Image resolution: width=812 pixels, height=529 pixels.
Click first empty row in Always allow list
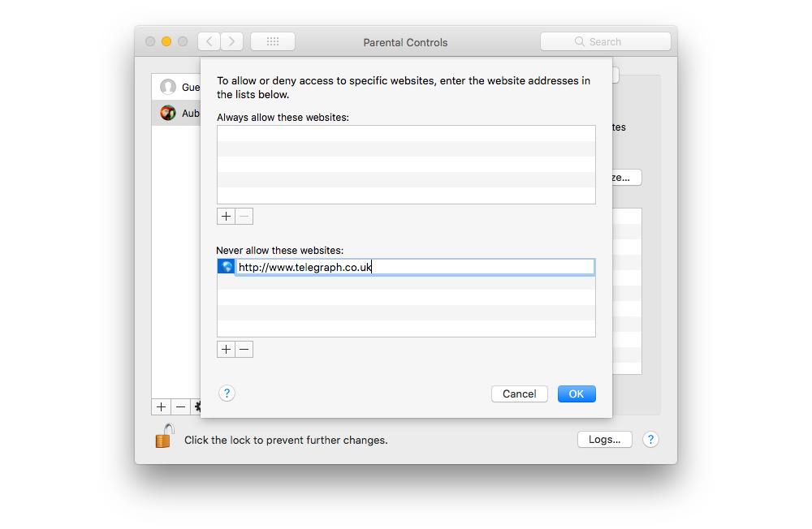tap(406, 133)
